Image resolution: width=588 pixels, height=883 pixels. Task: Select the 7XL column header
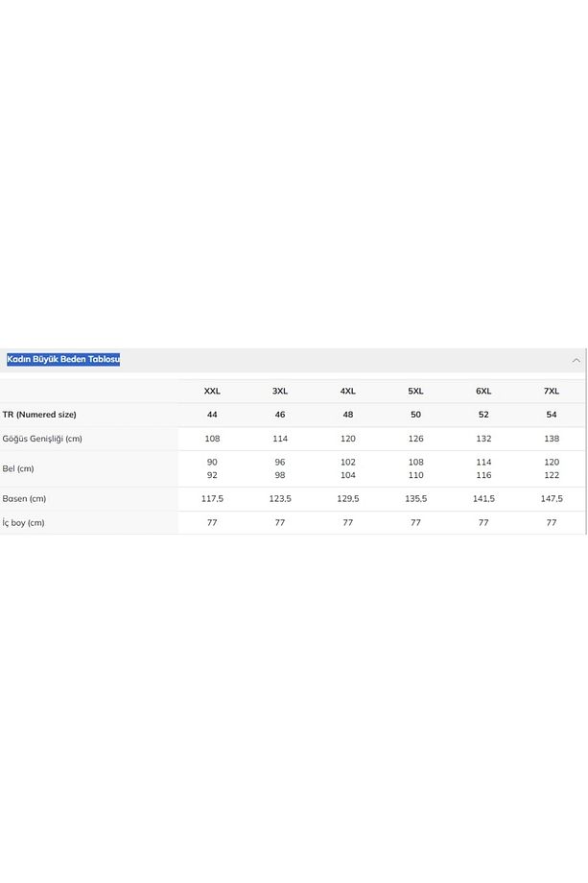pos(552,391)
